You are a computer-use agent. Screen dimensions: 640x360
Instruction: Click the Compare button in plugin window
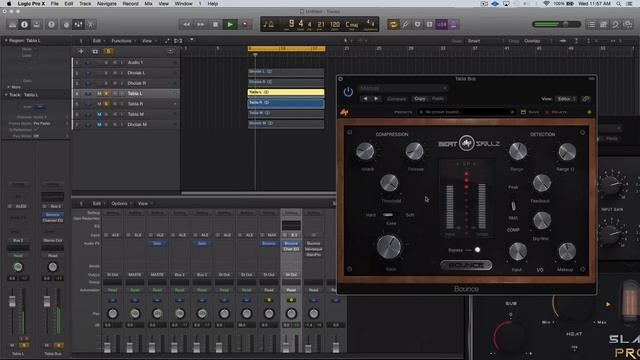click(396, 99)
